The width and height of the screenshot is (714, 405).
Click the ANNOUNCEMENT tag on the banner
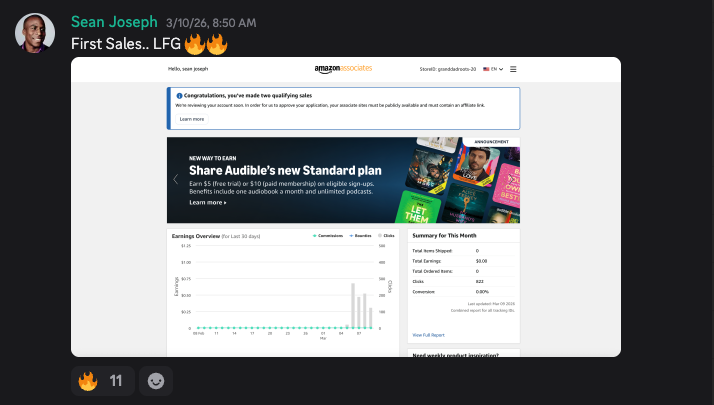[491, 142]
